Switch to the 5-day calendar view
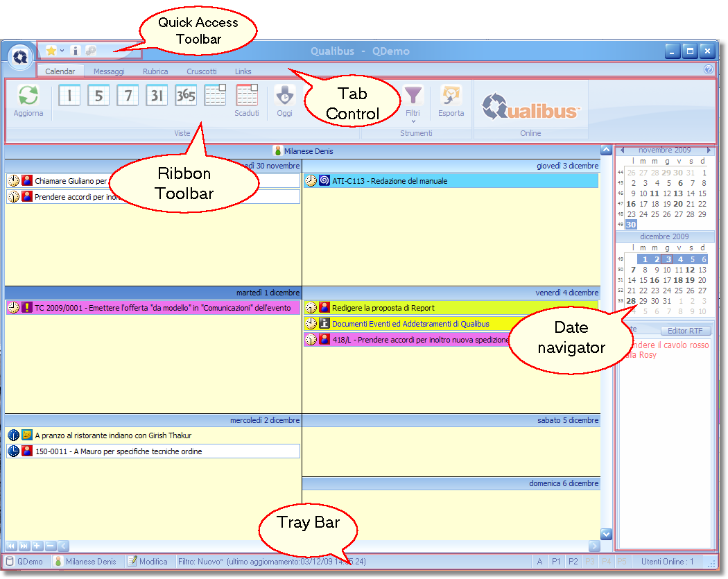This screenshot has height=579, width=728. tap(98, 95)
